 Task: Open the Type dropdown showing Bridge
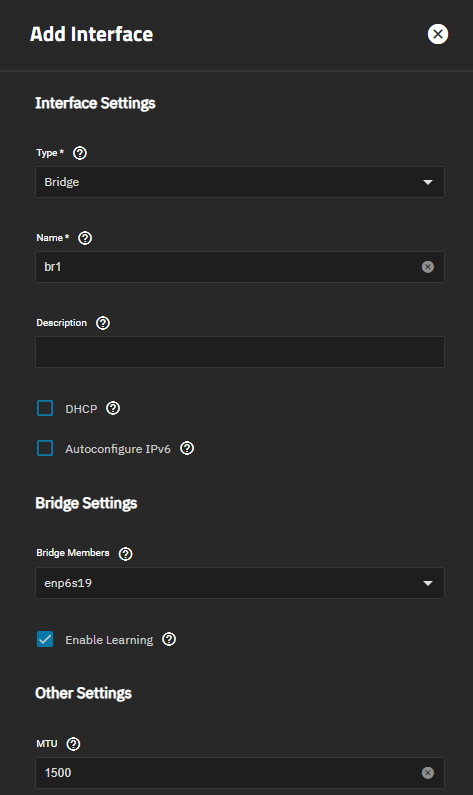click(240, 182)
